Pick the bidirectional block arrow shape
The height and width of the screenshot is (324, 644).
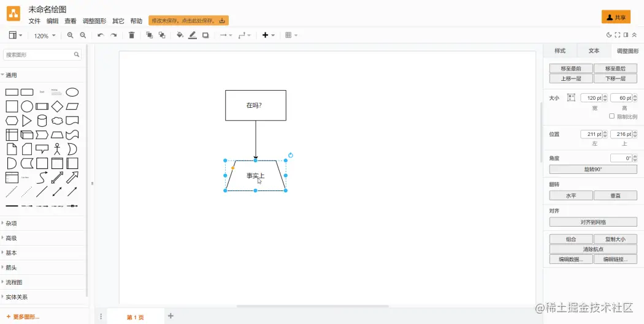pos(57,178)
